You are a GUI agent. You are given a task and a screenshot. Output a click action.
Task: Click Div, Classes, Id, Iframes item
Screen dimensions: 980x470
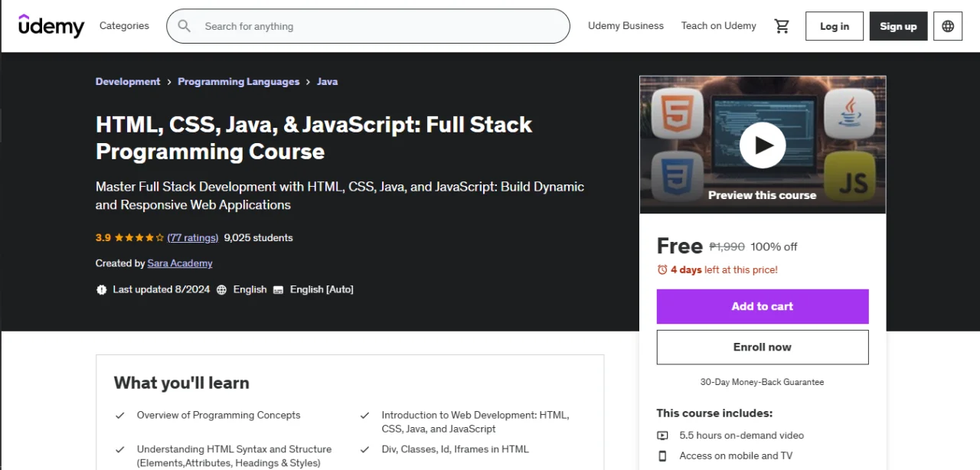(x=456, y=449)
